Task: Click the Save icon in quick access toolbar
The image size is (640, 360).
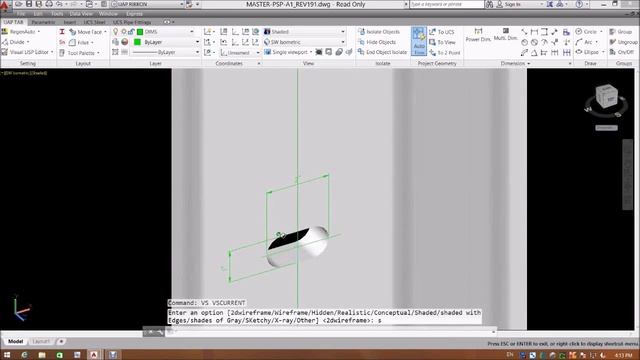Action: click(29, 4)
